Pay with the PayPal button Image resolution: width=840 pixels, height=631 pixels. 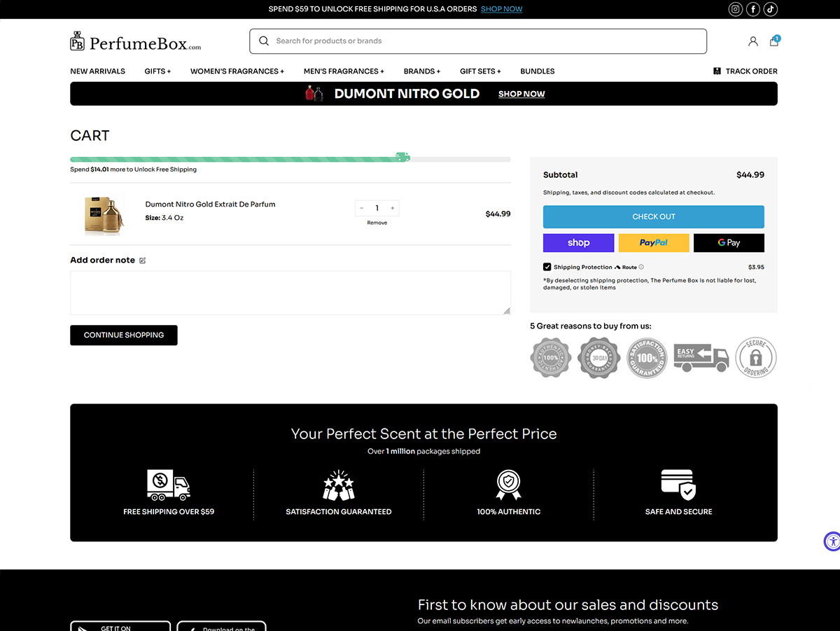pos(654,243)
